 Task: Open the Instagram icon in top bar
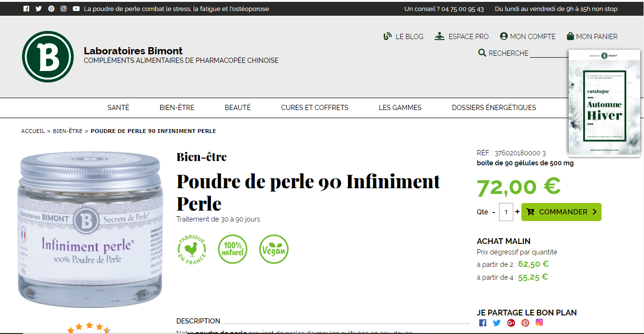click(x=63, y=9)
